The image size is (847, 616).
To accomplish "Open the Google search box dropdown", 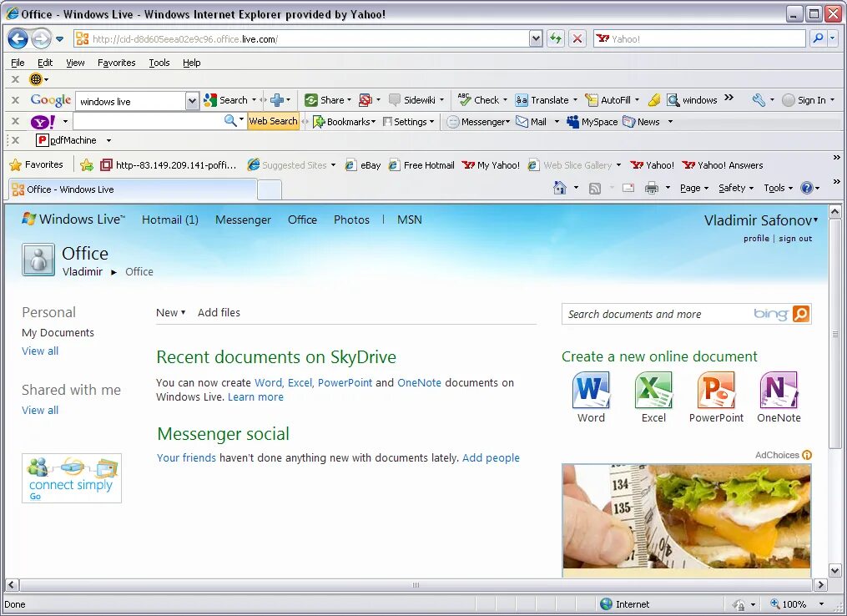I will pyautogui.click(x=192, y=100).
